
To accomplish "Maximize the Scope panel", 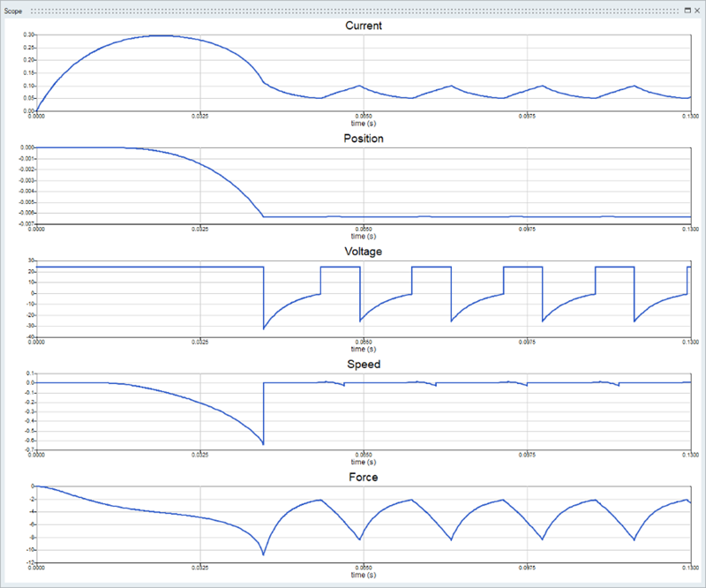I will click(687, 10).
